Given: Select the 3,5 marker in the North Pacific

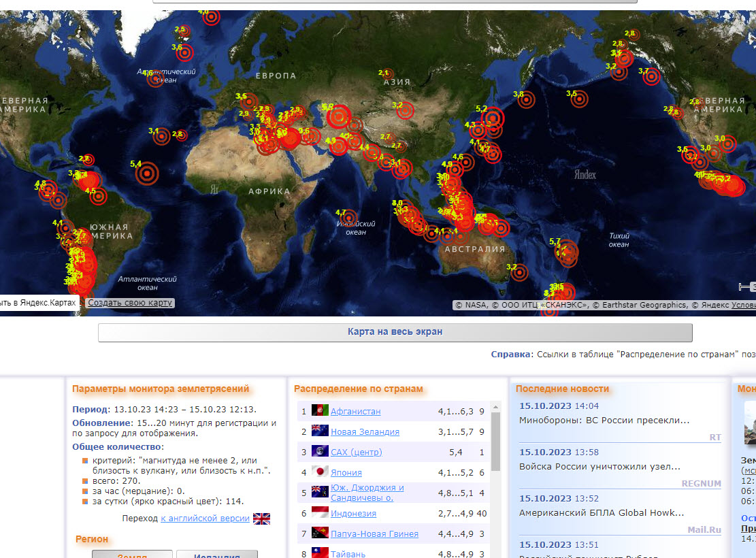Looking at the screenshot, I should tap(580, 99).
